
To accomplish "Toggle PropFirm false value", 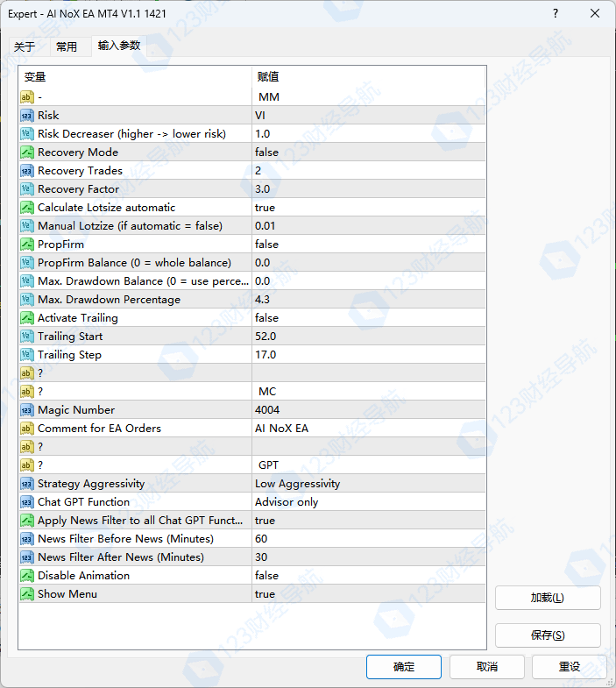I will pyautogui.click(x=369, y=245).
